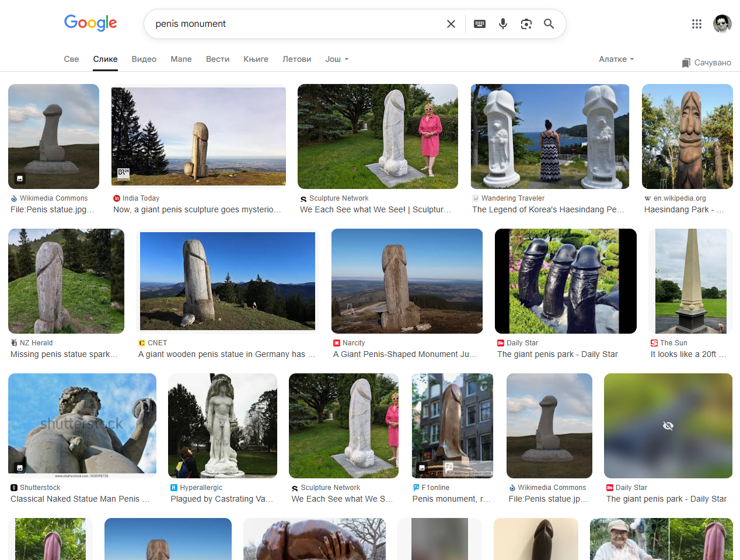740x560 pixels.
Task: Click the 'Wandering Traveler' source name
Action: point(513,198)
